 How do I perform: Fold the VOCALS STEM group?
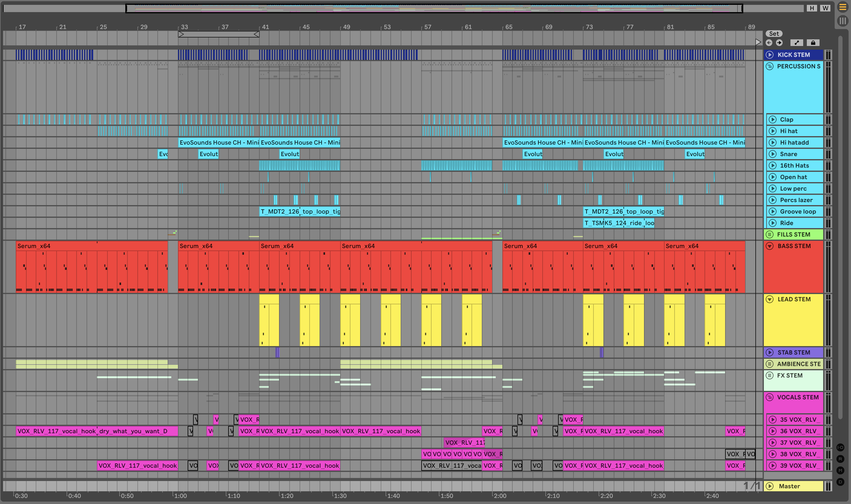point(770,397)
